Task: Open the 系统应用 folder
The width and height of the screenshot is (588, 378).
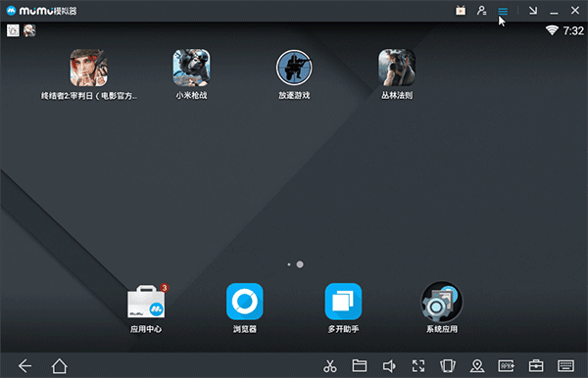Action: [442, 302]
